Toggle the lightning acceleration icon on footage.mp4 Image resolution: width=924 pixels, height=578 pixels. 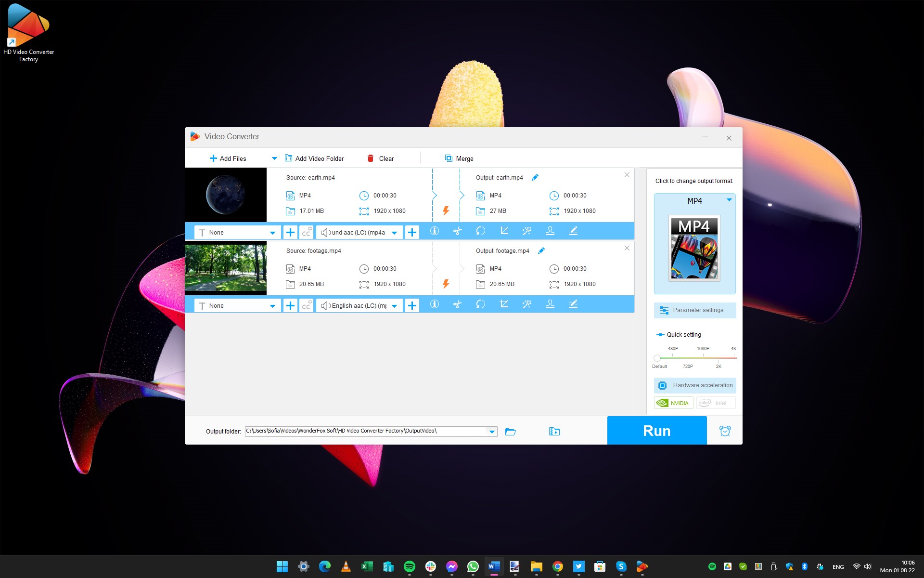(445, 284)
